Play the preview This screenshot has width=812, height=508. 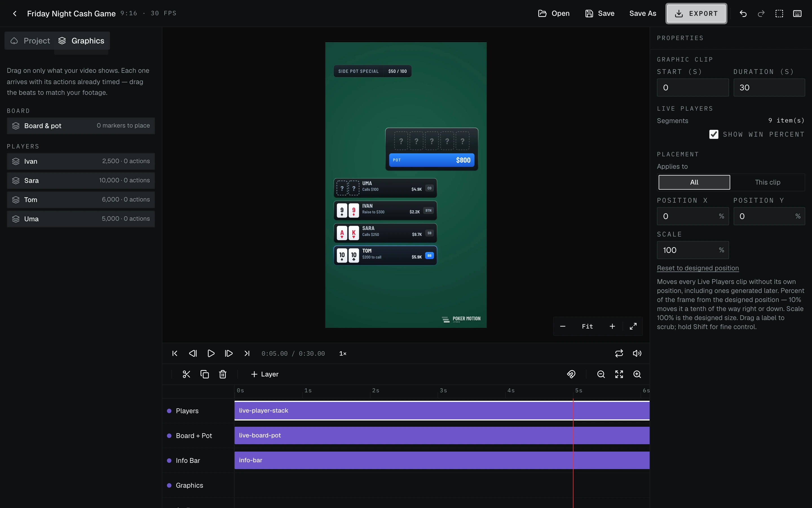pos(211,353)
